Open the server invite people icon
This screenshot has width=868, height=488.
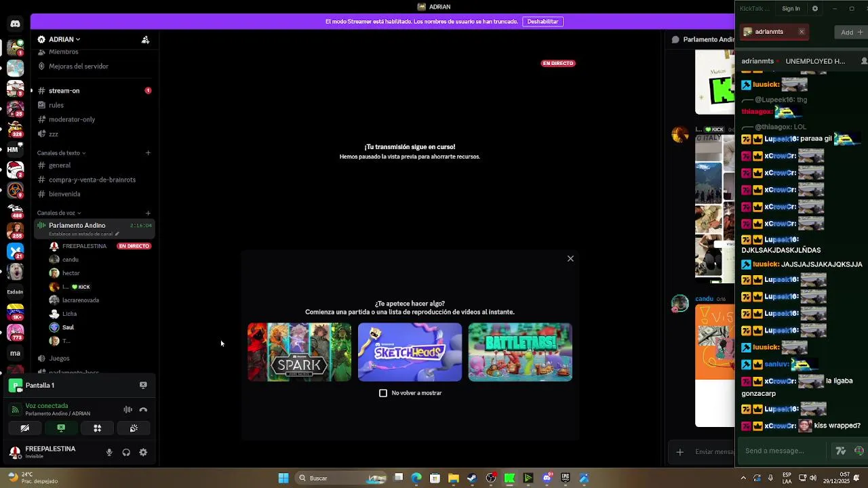point(145,39)
